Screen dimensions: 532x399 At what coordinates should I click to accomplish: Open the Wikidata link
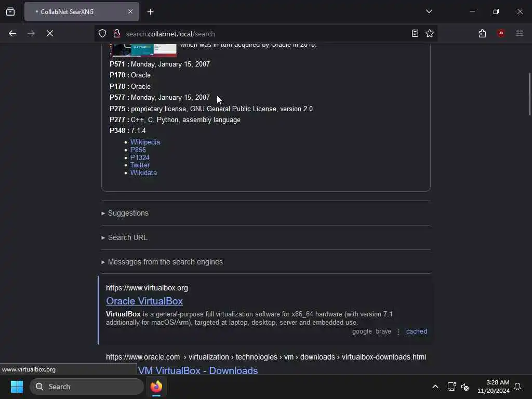(143, 173)
